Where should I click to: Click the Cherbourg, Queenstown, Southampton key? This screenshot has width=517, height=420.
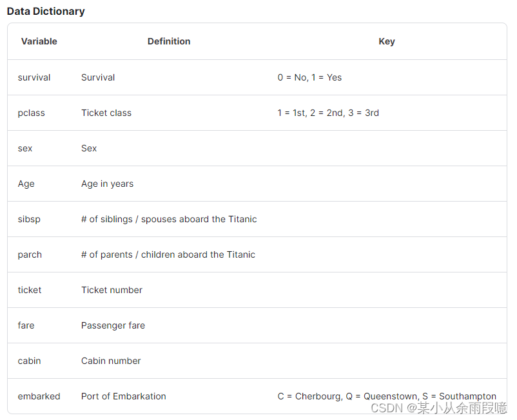[387, 396]
